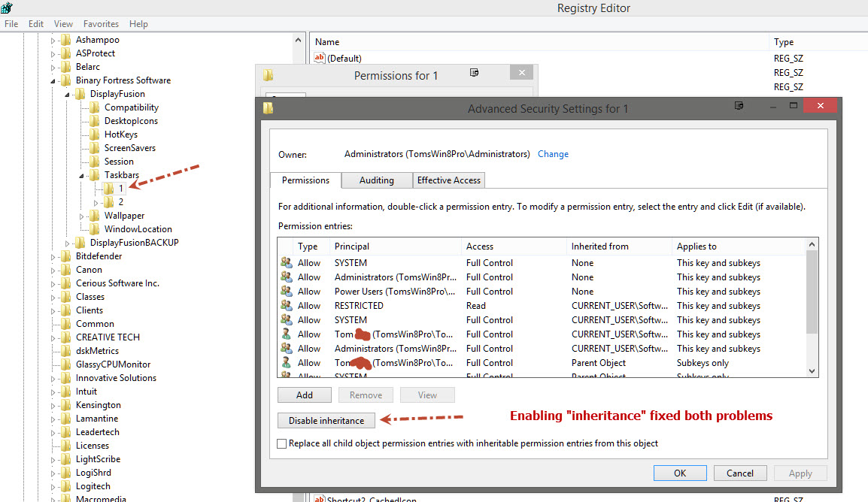Click the Change owner link
This screenshot has width=868, height=502.
[553, 154]
